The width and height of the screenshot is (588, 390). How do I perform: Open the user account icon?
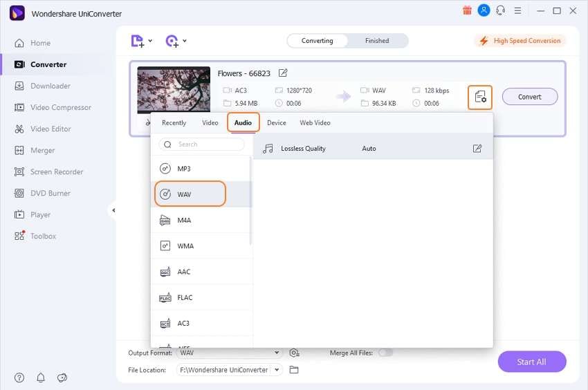pyautogui.click(x=484, y=10)
